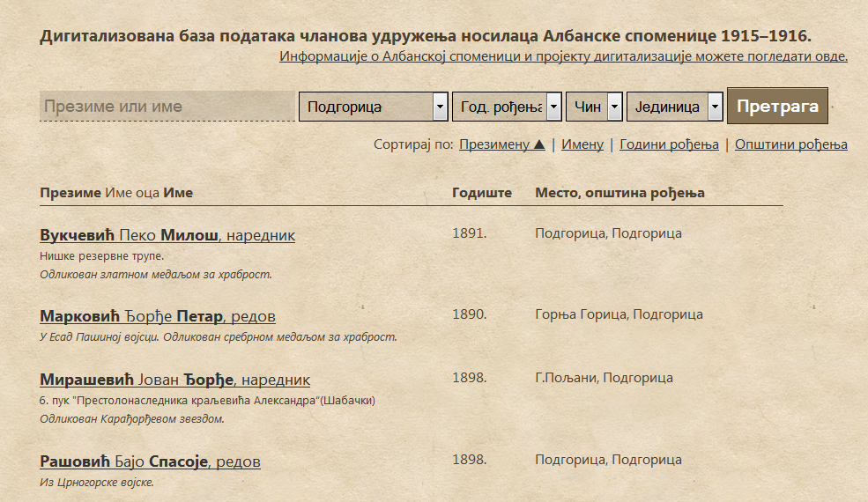
Task: Sort results by Општини рођења
Action: [x=791, y=144]
